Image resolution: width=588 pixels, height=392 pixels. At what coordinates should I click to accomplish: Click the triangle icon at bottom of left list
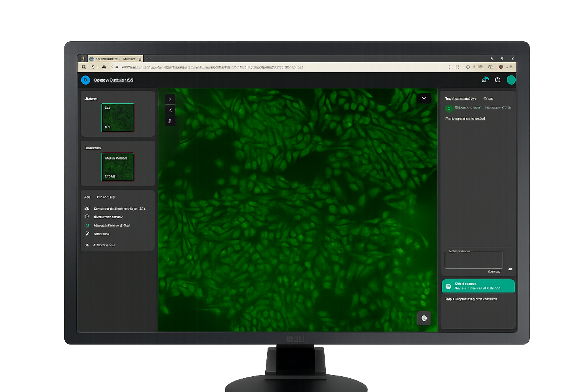tap(87, 245)
